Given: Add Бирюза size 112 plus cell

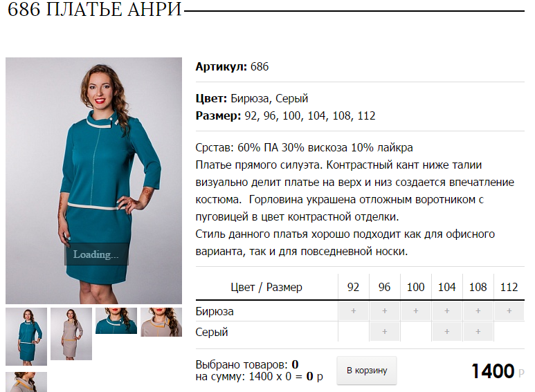Looking at the screenshot, I should 509,311.
